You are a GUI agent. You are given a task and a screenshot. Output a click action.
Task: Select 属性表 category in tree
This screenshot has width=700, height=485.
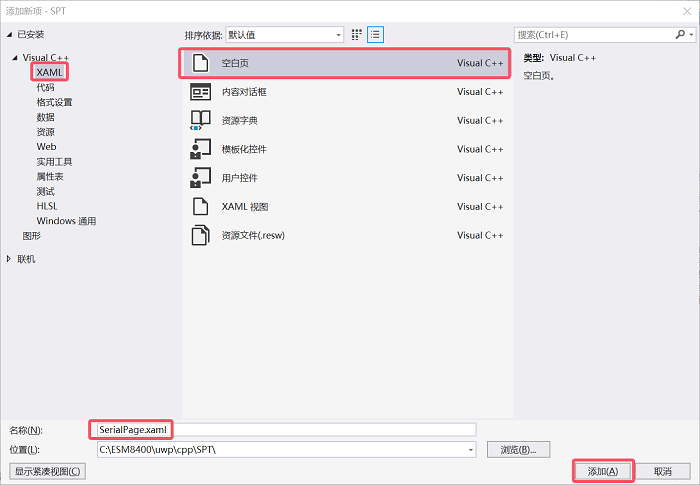[x=50, y=176]
